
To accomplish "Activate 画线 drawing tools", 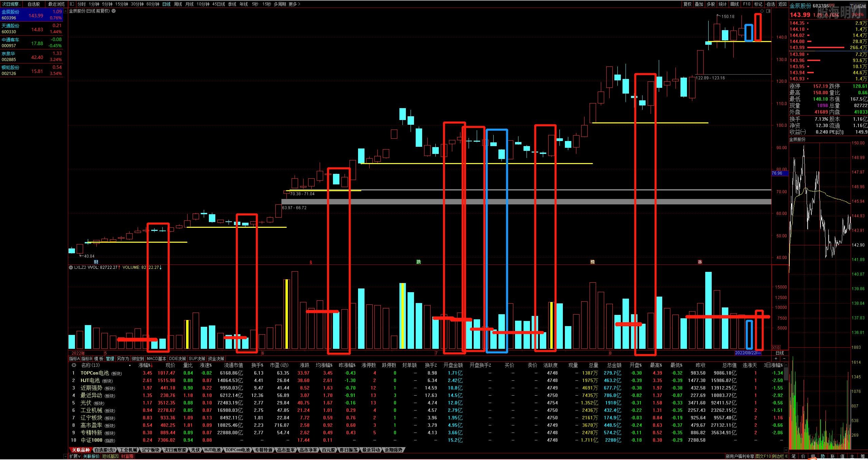I will click(x=735, y=4).
